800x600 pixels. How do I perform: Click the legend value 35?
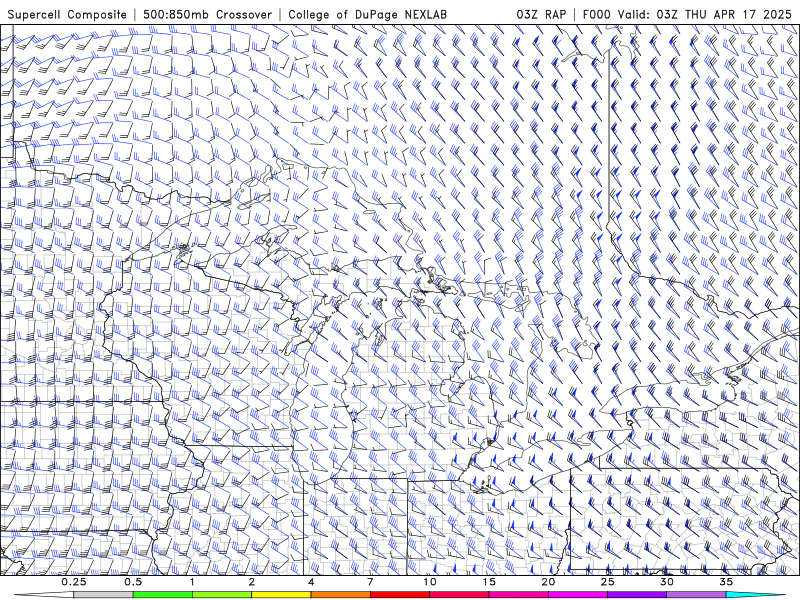[726, 582]
